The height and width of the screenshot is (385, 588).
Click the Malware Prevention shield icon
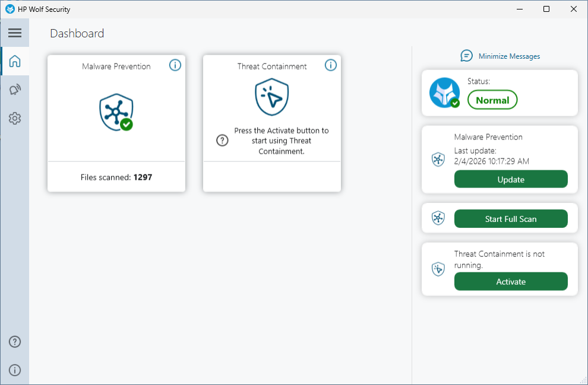[x=116, y=112]
